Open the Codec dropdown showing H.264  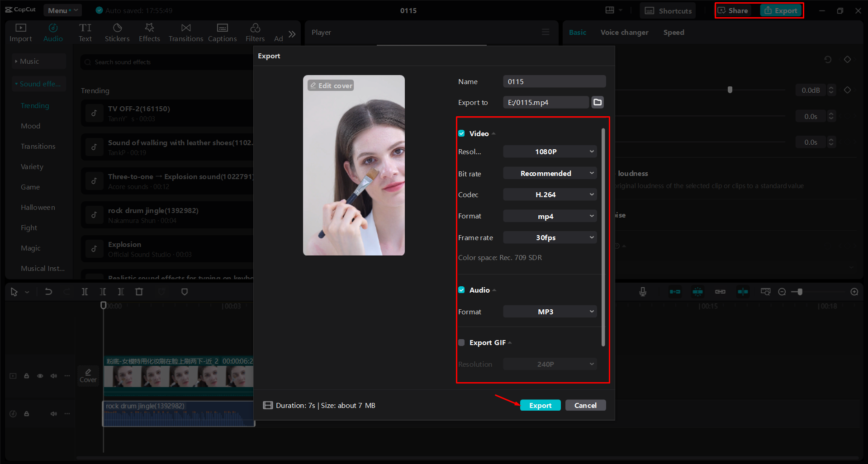[550, 194]
